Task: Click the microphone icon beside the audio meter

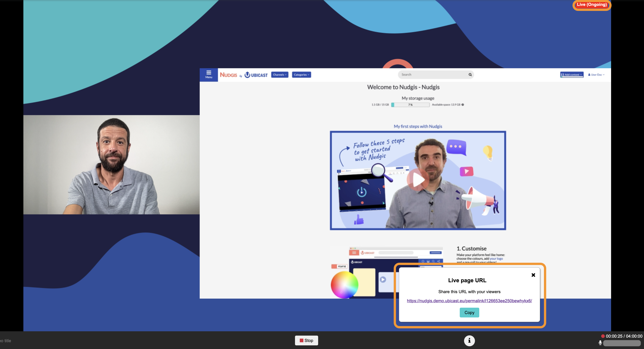Action: click(x=600, y=343)
